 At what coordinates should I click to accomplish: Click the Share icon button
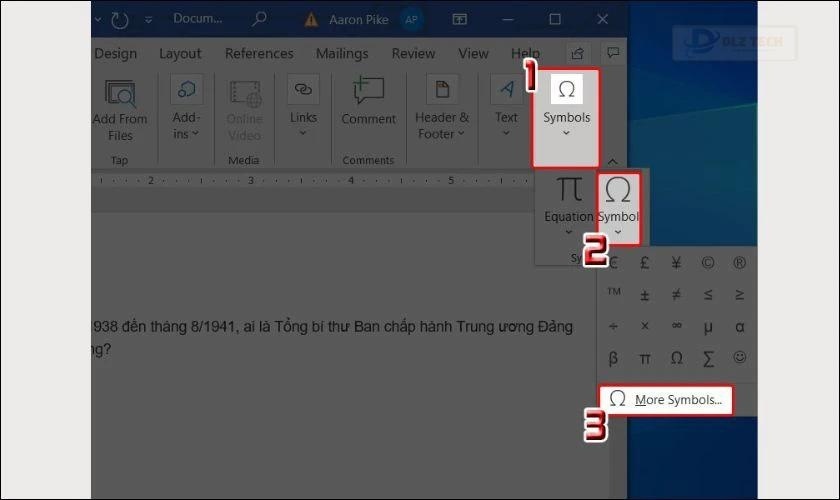point(578,53)
